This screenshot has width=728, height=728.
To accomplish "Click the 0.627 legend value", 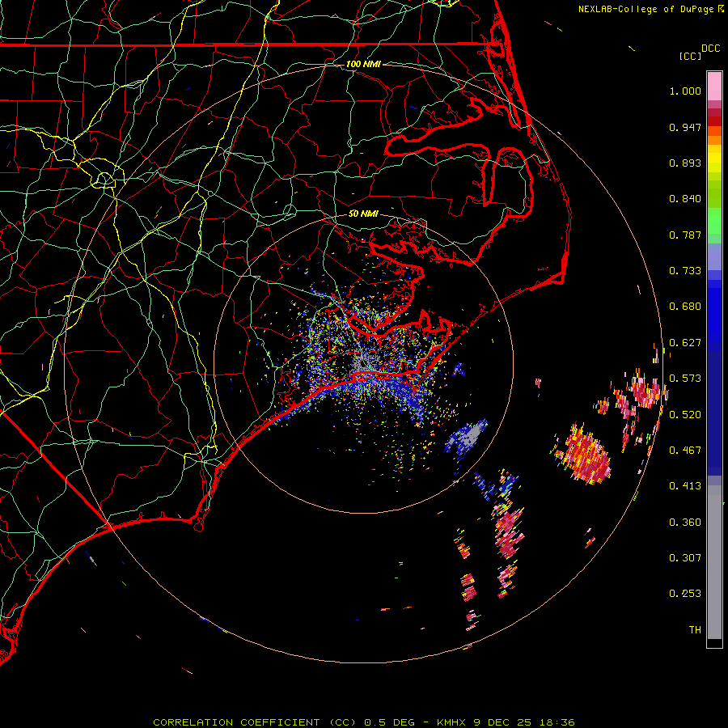I will point(685,343).
